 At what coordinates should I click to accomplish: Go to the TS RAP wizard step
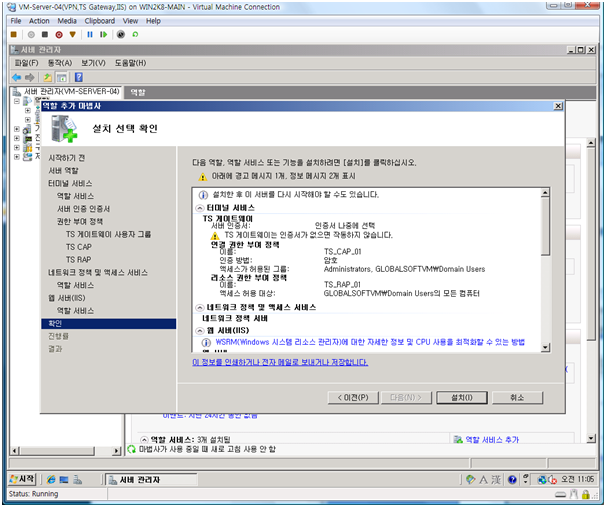78,260
